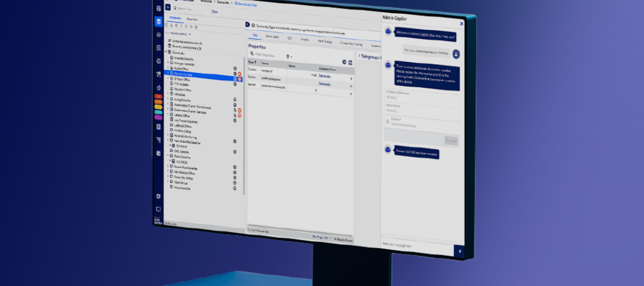Click the view toggle icon beside the Properties gear
Image resolution: width=644 pixels, height=286 pixels.
click(x=350, y=63)
